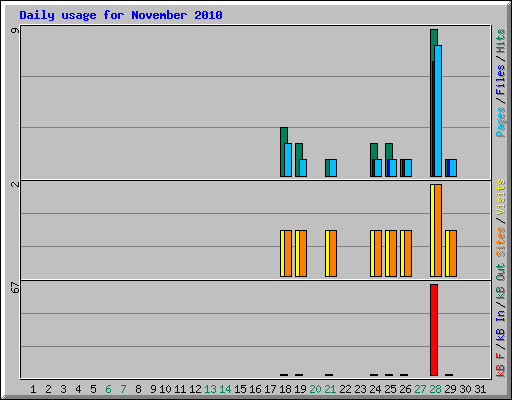Screen dimensions: 512x400
Task: Select the cyan Pages bar for day 18
Action: pyautogui.click(x=288, y=160)
